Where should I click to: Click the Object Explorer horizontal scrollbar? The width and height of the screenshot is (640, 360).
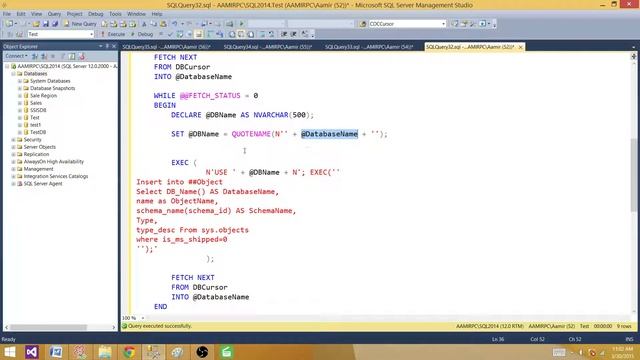[48, 327]
